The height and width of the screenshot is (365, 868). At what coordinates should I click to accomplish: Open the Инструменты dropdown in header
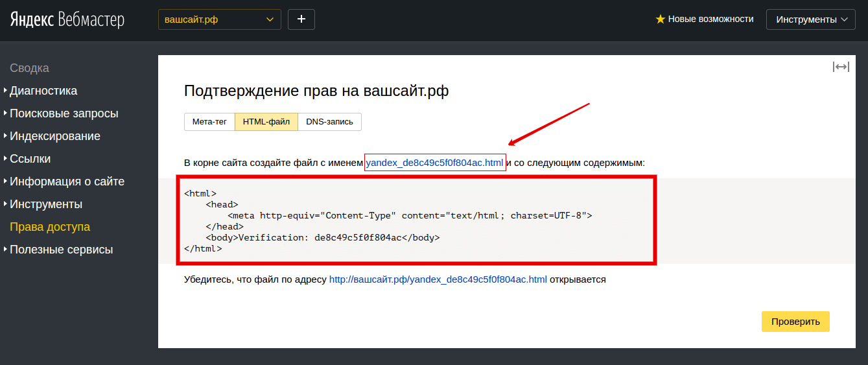coord(810,19)
